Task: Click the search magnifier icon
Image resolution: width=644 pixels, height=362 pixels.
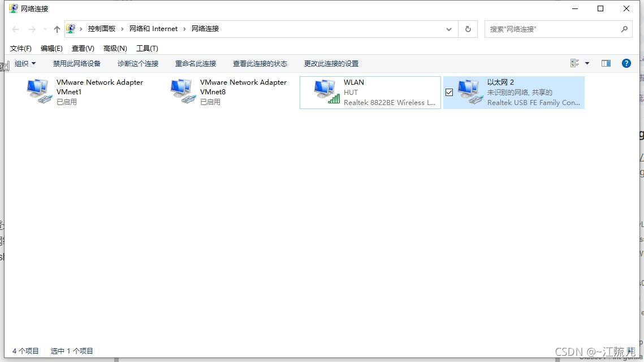Action: tap(625, 29)
